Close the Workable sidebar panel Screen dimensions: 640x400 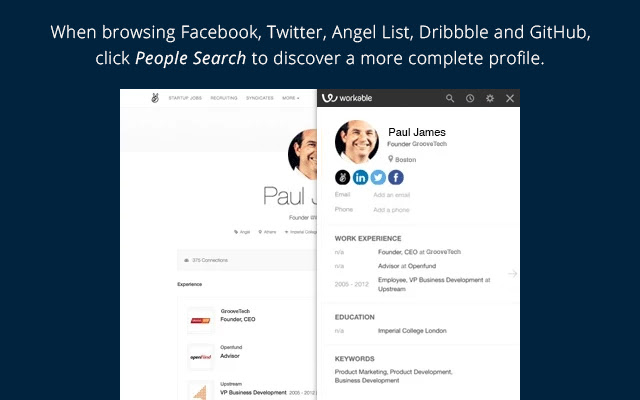point(510,98)
